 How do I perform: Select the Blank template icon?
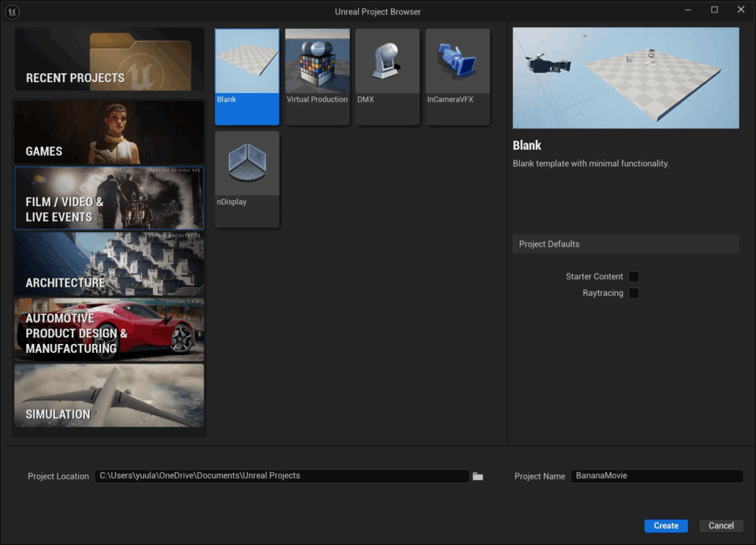pyautogui.click(x=247, y=62)
